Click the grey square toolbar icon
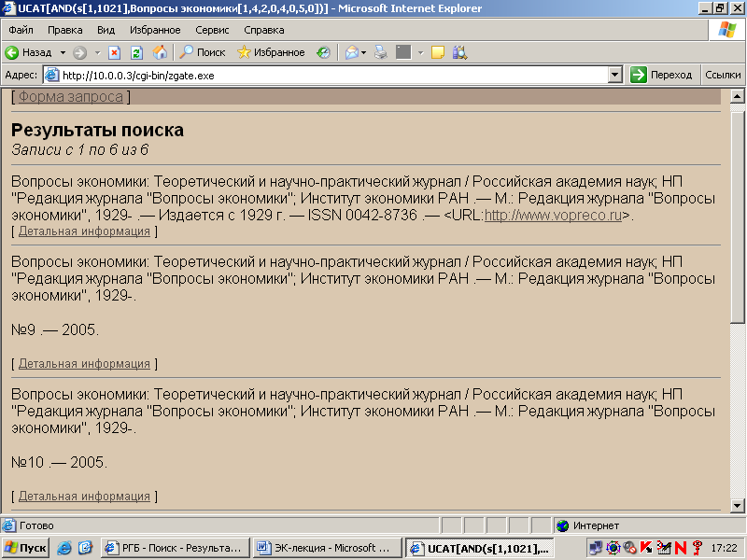747x560 pixels. 403,52
